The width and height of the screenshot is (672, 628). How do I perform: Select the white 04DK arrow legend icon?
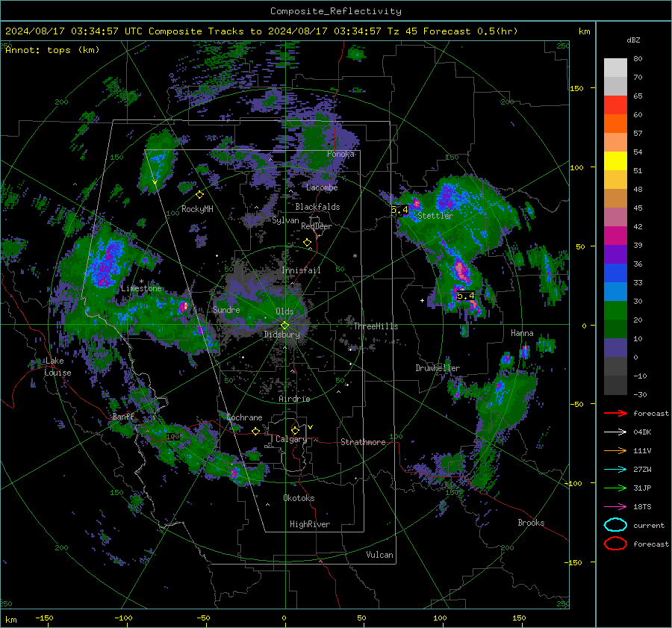pos(615,432)
